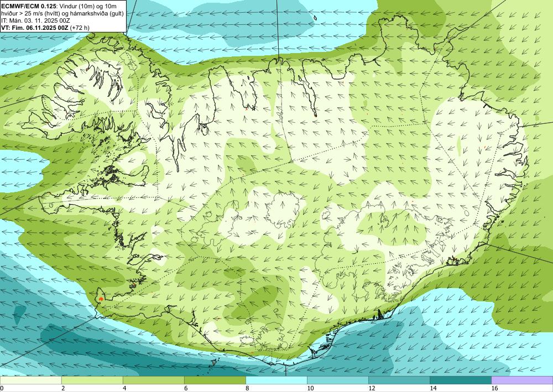The height and width of the screenshot is (392, 553).
Task: Click the '(+72 h)' forecast offset text
Action: pos(80,28)
